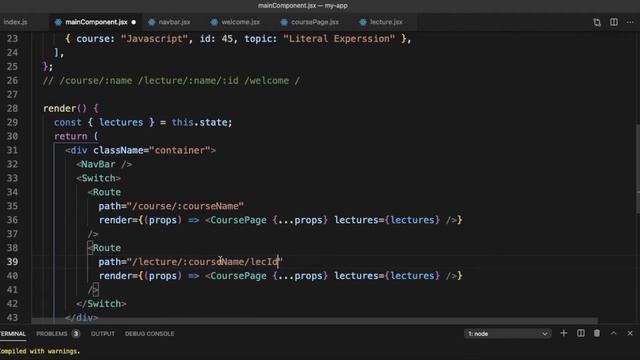Click the unsaved dot on mainComponent.jsx tab
Viewport: 640px width, 360px height.
133,22
